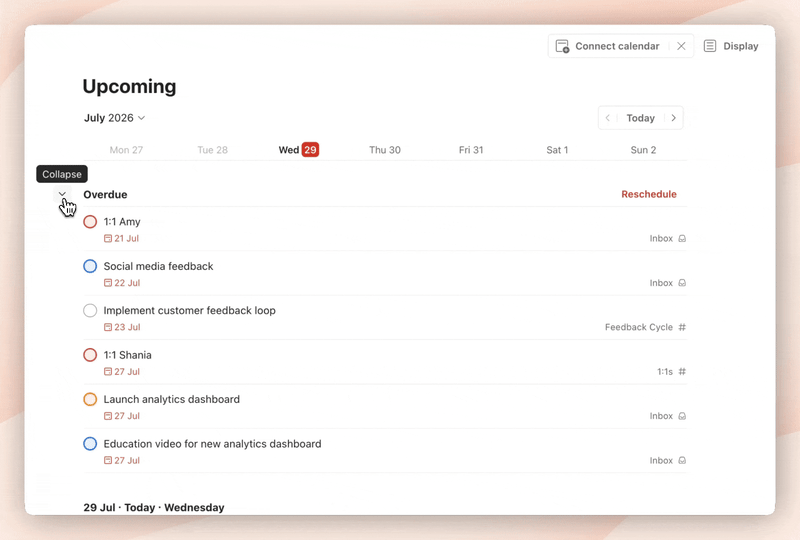This screenshot has height=540, width=800.
Task: Click Inbox label on 1:1 Amy row
Action: click(x=661, y=238)
